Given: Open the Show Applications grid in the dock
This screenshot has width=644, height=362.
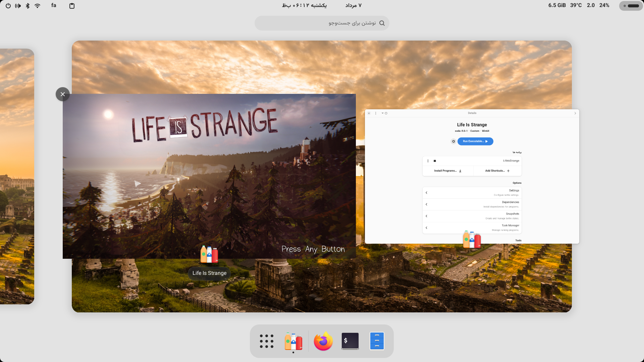Looking at the screenshot, I should (267, 341).
